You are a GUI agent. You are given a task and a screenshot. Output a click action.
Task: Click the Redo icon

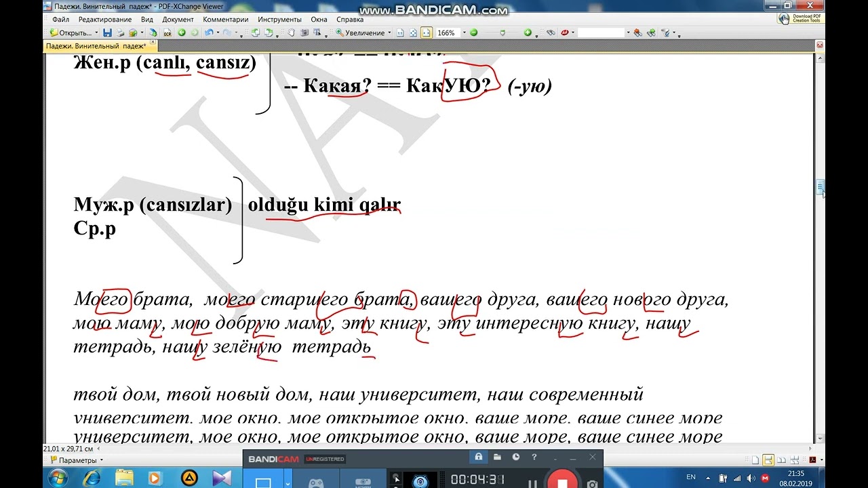click(x=226, y=33)
